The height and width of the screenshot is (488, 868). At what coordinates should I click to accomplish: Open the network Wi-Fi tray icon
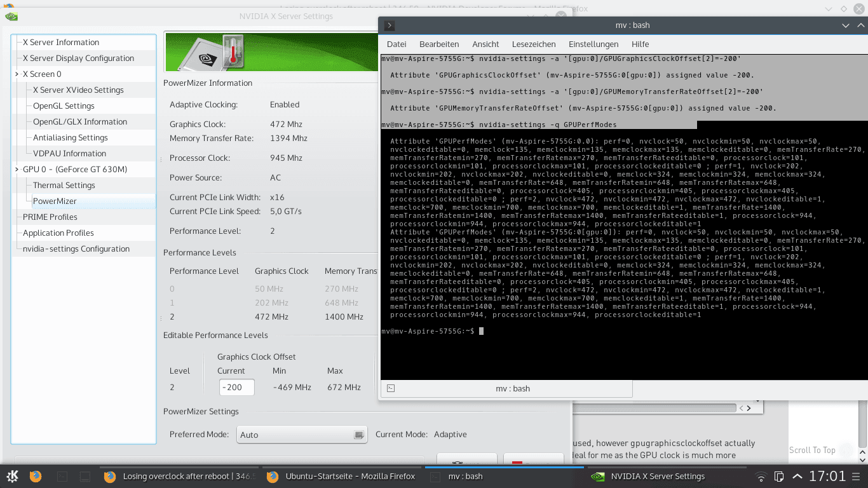click(x=761, y=476)
